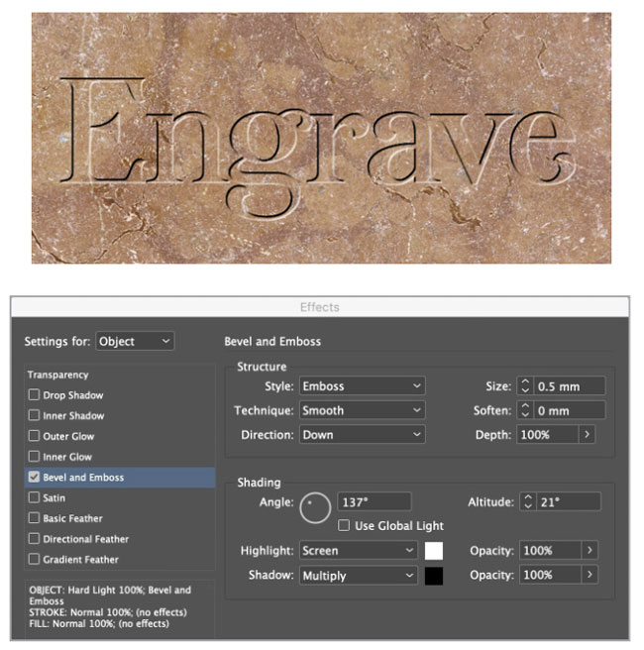Image resolution: width=644 pixels, height=650 pixels.
Task: Select the Outer Glow label in the list
Action: [x=68, y=436]
